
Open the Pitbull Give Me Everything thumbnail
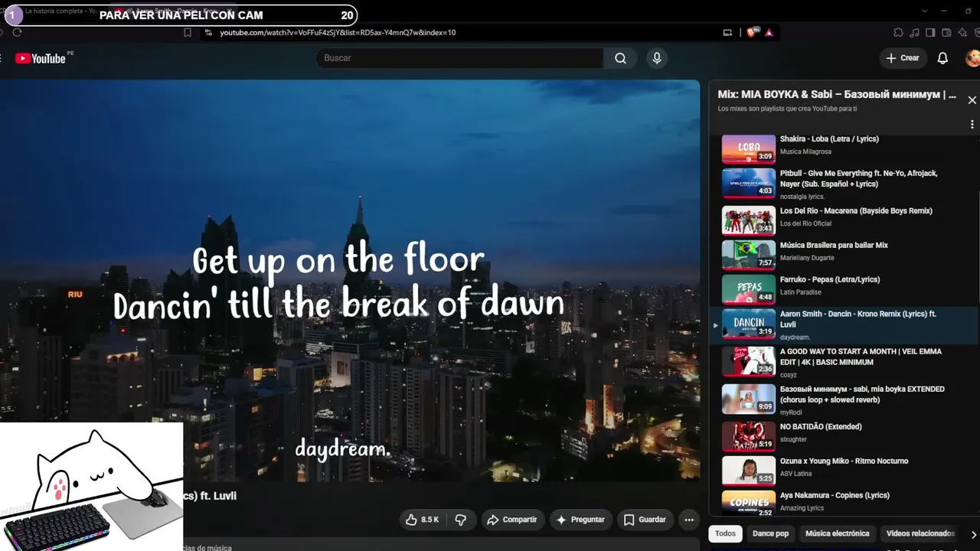point(749,184)
